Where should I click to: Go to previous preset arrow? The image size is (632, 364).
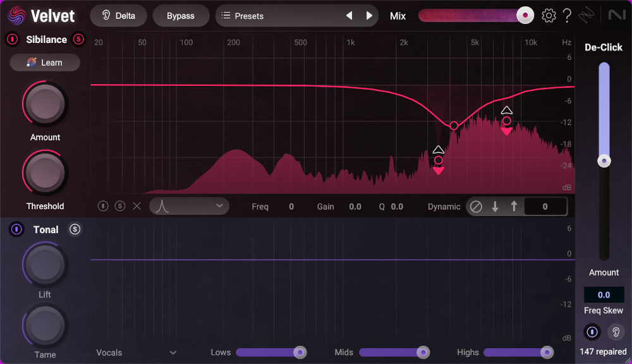349,16
